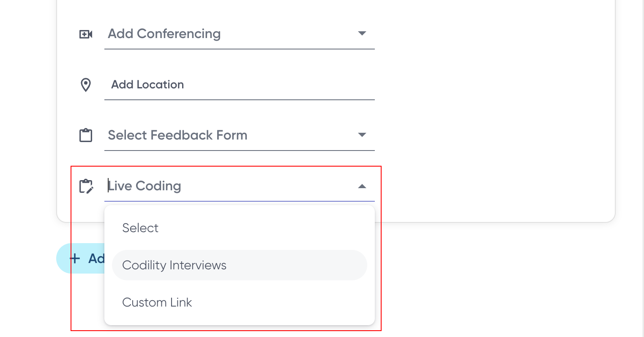Open the Select Feedback Form dropdown arrow
The height and width of the screenshot is (337, 644).
click(362, 135)
